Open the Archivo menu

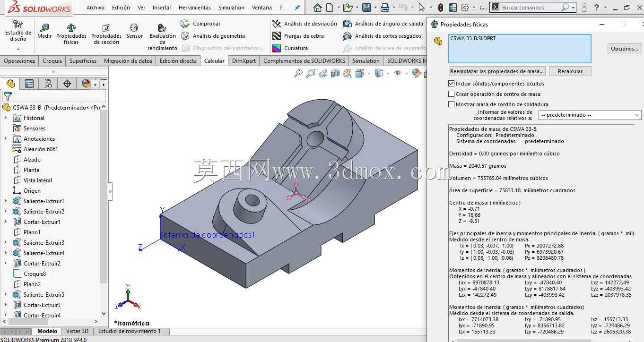click(x=96, y=8)
